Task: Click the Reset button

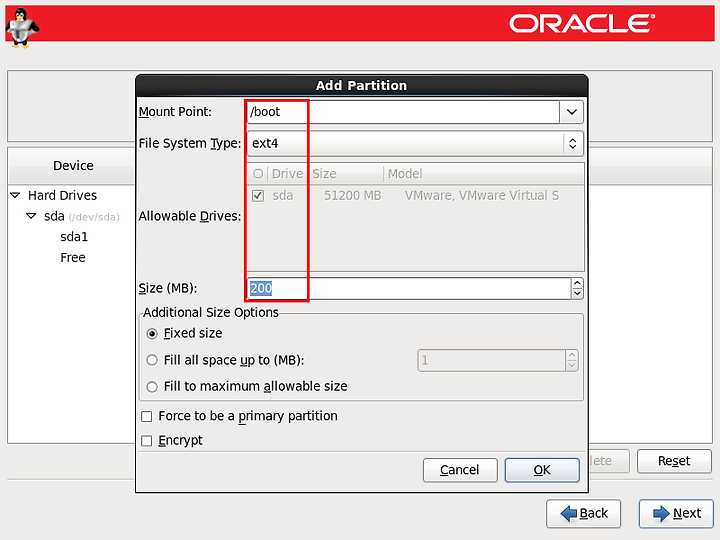Action: [674, 461]
